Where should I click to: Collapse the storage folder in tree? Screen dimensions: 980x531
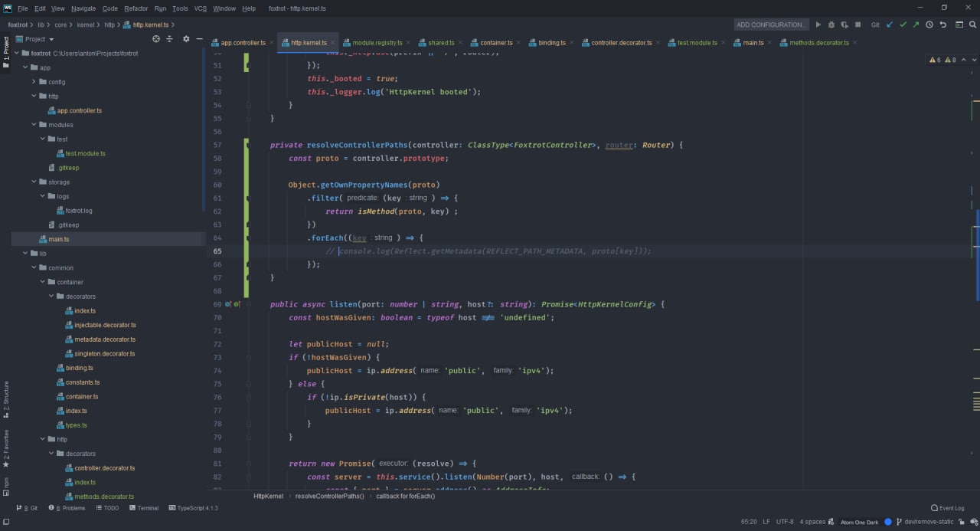coord(34,182)
